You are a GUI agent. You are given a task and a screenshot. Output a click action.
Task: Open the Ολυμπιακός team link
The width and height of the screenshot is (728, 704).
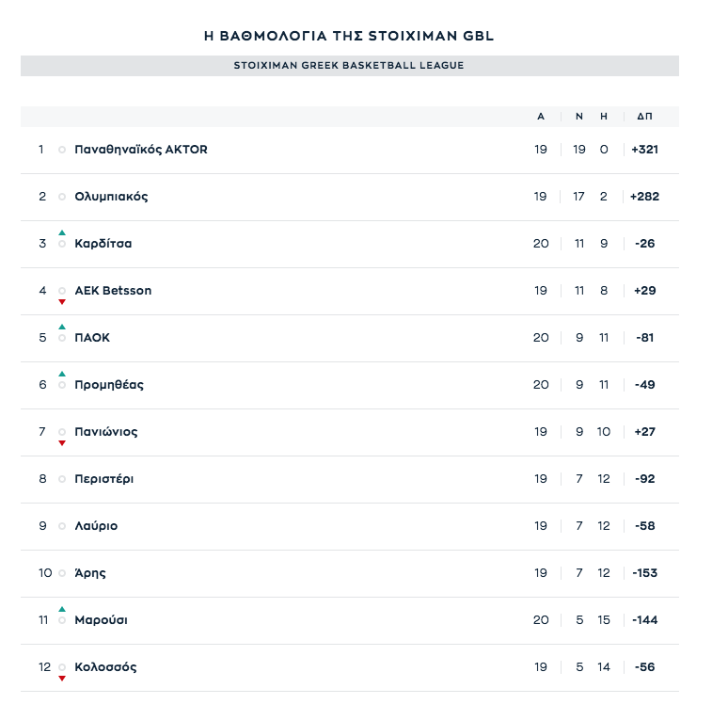click(x=111, y=197)
